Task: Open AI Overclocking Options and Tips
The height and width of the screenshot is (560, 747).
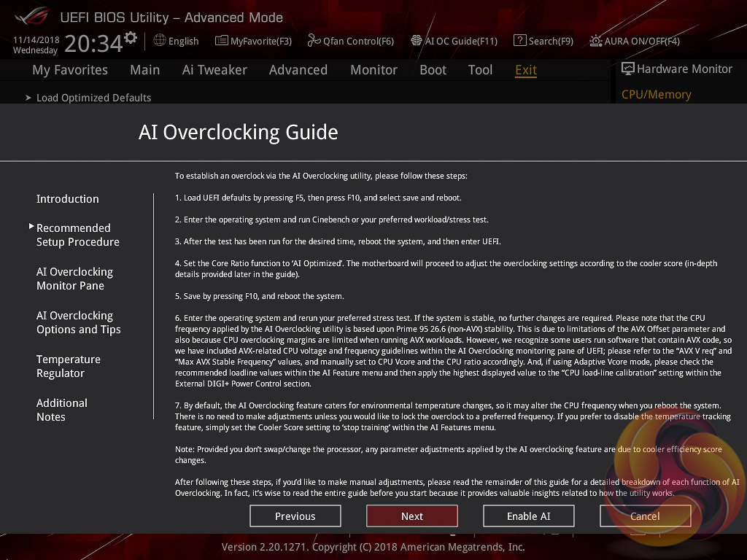Action: click(79, 322)
